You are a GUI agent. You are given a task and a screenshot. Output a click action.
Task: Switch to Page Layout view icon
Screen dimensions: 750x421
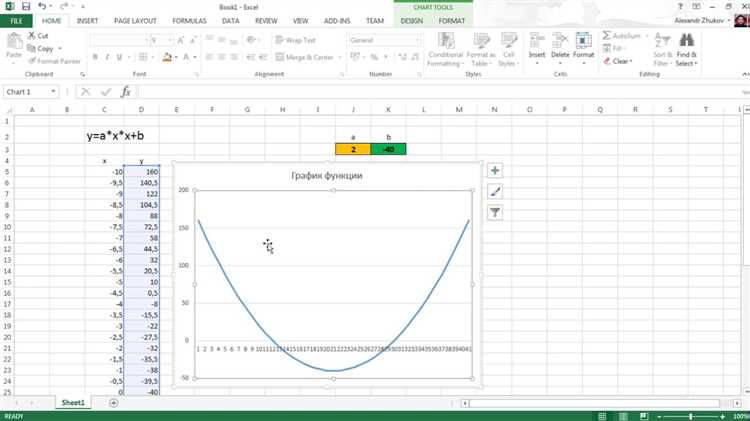click(x=623, y=416)
